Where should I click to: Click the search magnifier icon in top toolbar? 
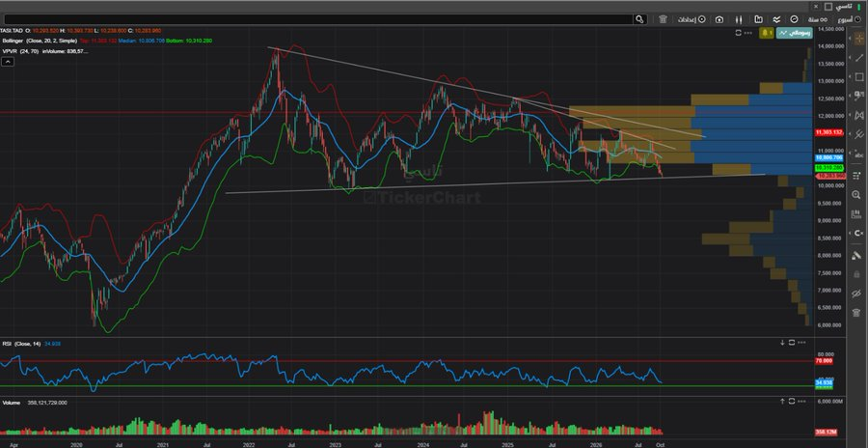coord(639,19)
